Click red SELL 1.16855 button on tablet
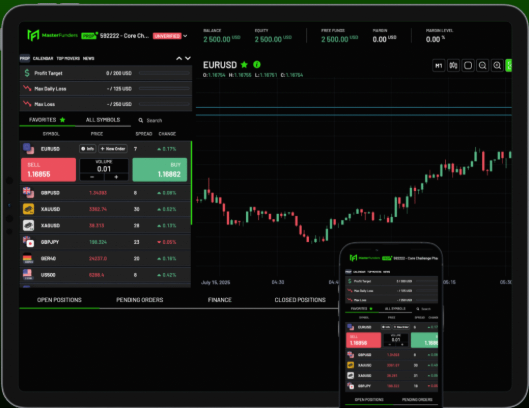 point(48,170)
